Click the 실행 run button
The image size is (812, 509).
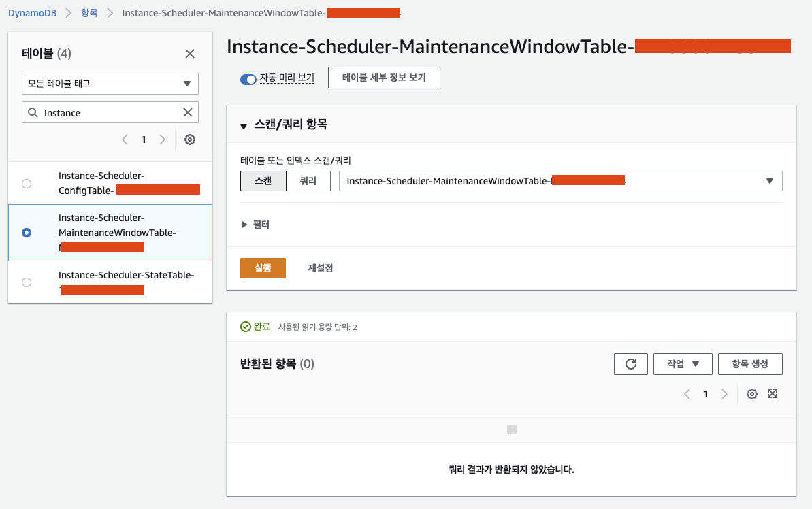tap(263, 267)
